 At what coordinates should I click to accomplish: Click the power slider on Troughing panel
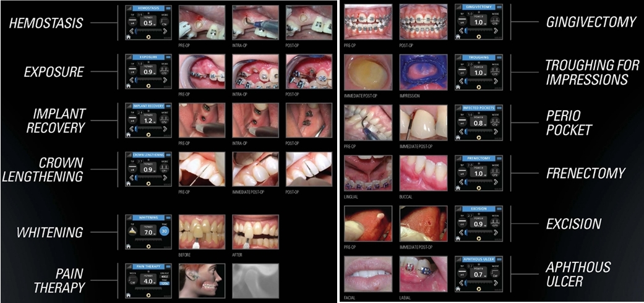pos(478,80)
